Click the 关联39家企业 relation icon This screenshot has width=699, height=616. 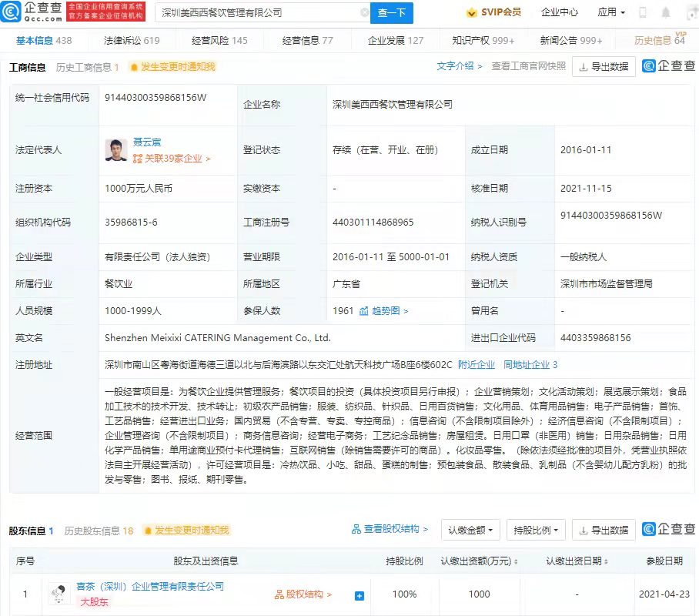pyautogui.click(x=138, y=159)
